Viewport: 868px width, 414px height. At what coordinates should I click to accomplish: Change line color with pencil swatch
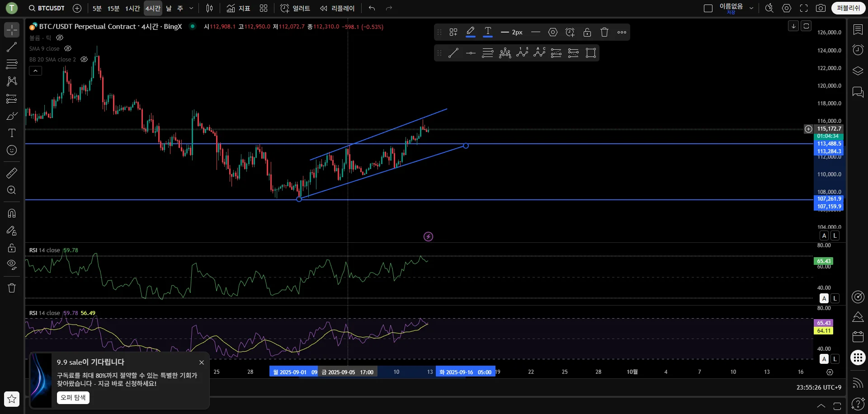(470, 32)
